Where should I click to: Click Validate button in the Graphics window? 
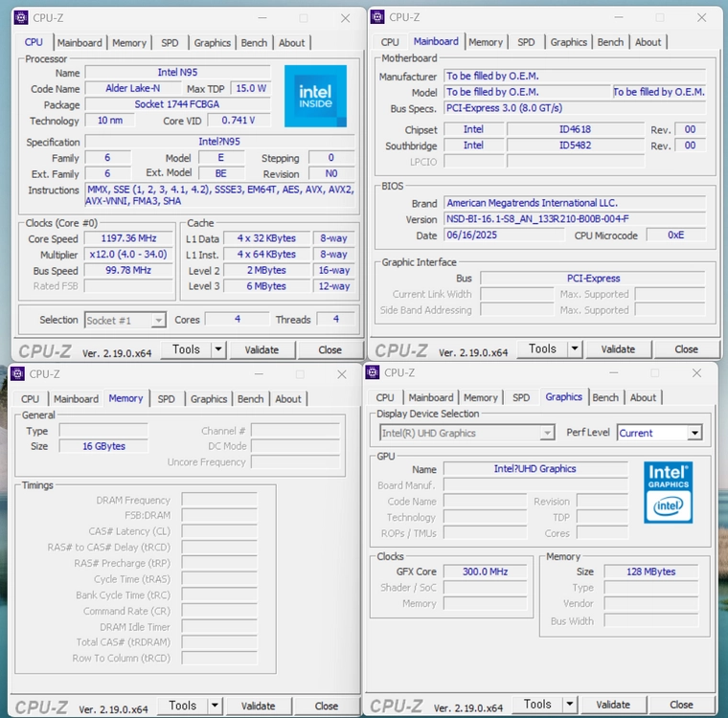[x=613, y=705]
